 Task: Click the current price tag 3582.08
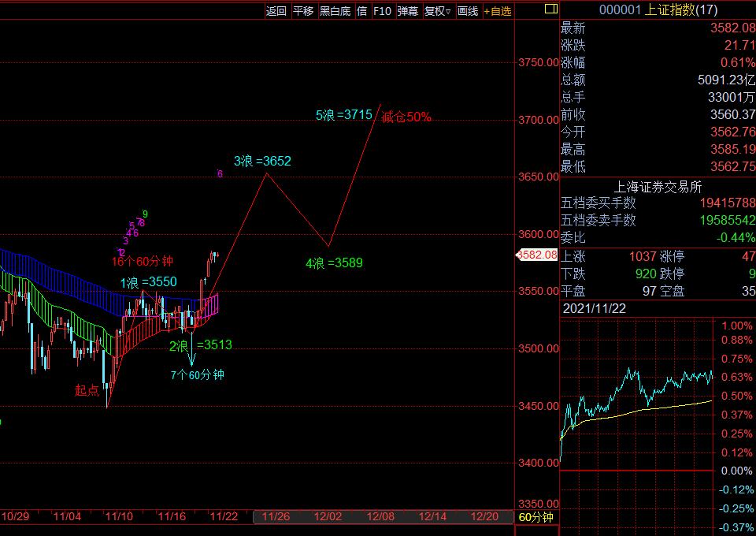coord(536,255)
